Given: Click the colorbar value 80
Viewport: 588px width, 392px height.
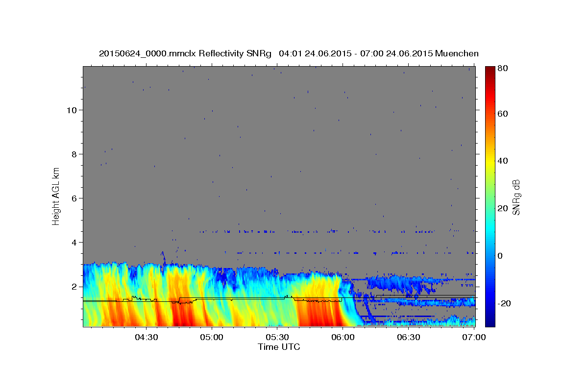Looking at the screenshot, I should [502, 68].
